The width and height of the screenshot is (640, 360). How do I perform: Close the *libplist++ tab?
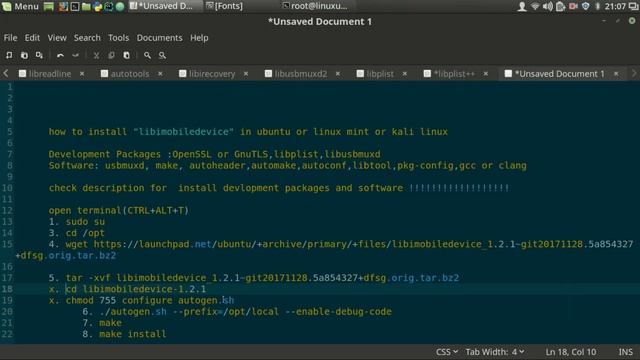tap(486, 74)
